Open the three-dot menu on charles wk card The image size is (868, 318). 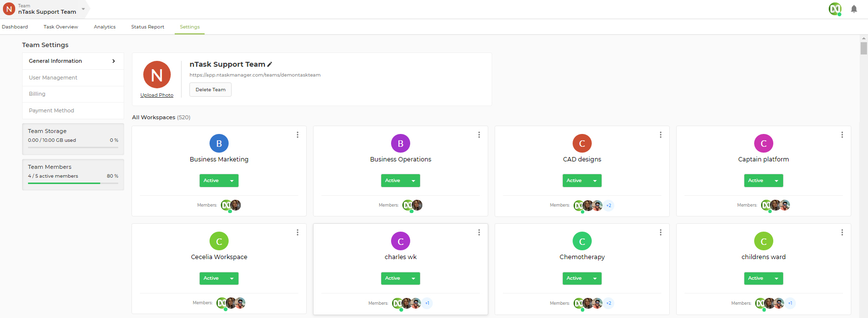[x=479, y=232]
